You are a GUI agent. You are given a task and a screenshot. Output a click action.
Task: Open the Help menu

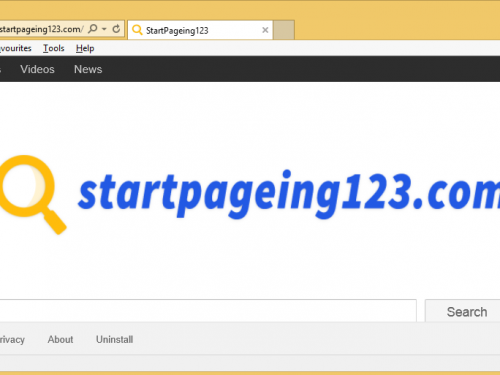pos(85,49)
